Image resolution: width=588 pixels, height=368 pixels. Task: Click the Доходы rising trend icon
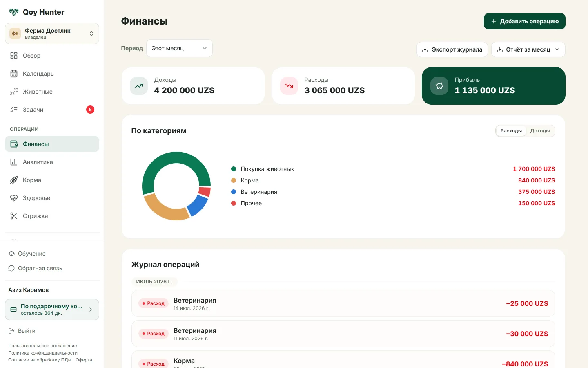(139, 86)
